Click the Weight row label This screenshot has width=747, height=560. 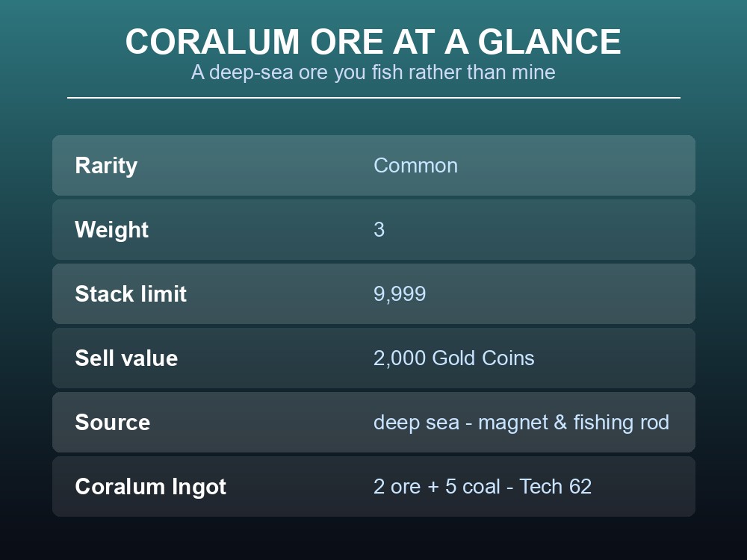111,229
